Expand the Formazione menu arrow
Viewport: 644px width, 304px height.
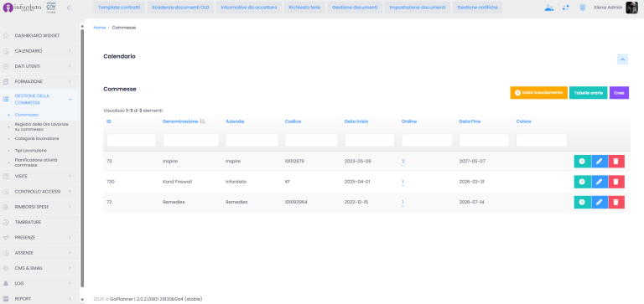click(70, 81)
